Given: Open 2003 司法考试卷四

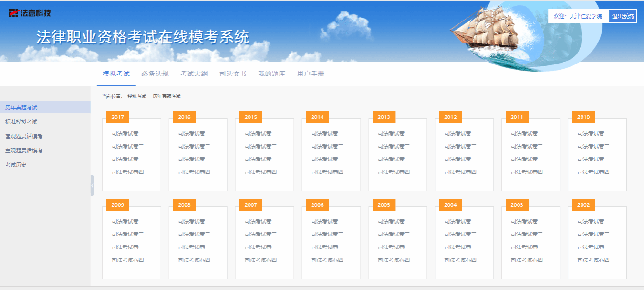Looking at the screenshot, I should point(527,260).
